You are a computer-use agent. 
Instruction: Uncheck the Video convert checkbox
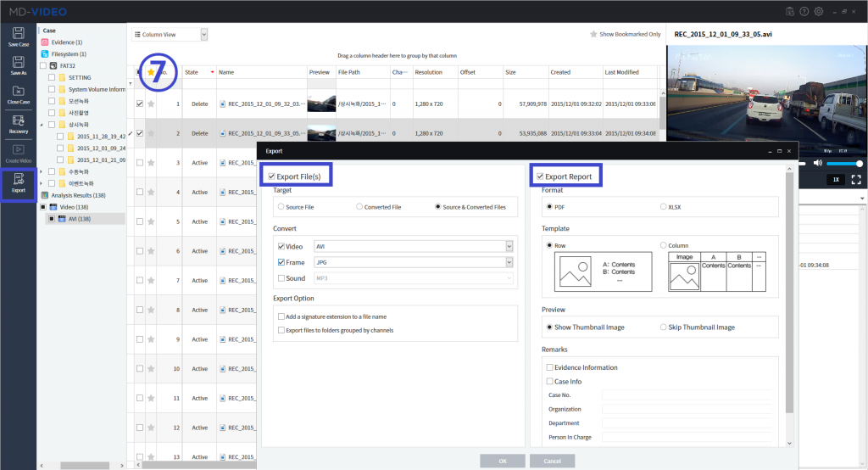point(281,246)
